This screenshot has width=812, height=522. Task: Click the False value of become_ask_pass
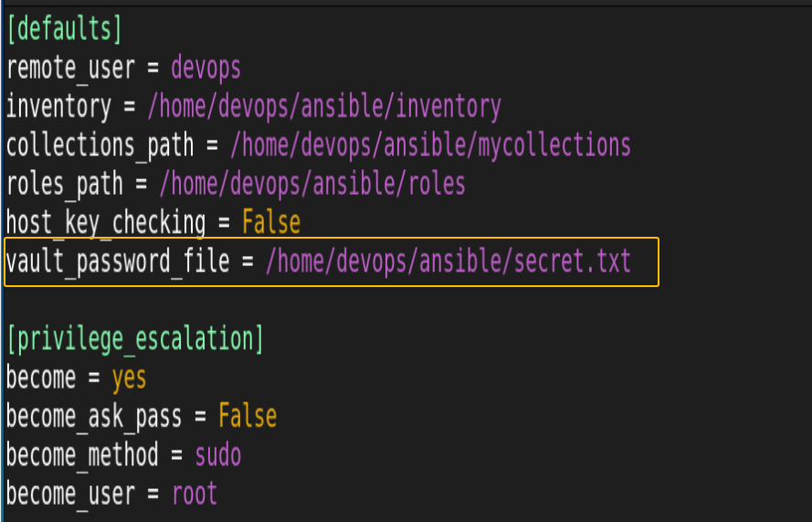coord(248,416)
